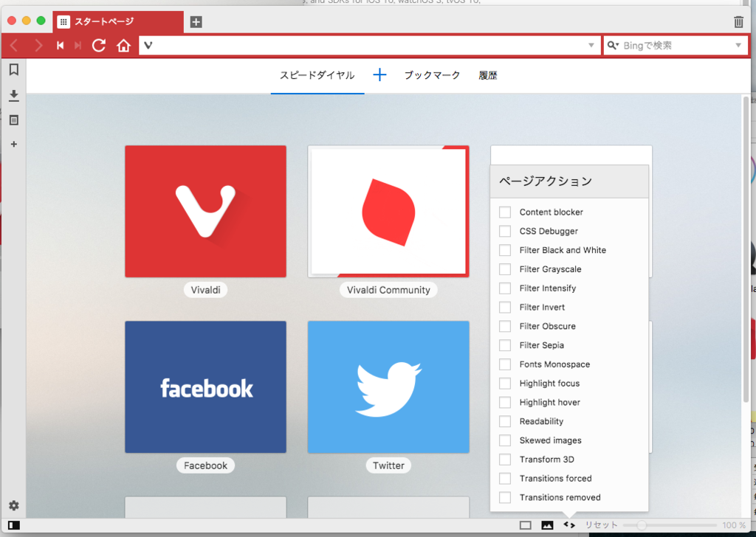Toggle Filter Invert checkbox

[505, 308]
